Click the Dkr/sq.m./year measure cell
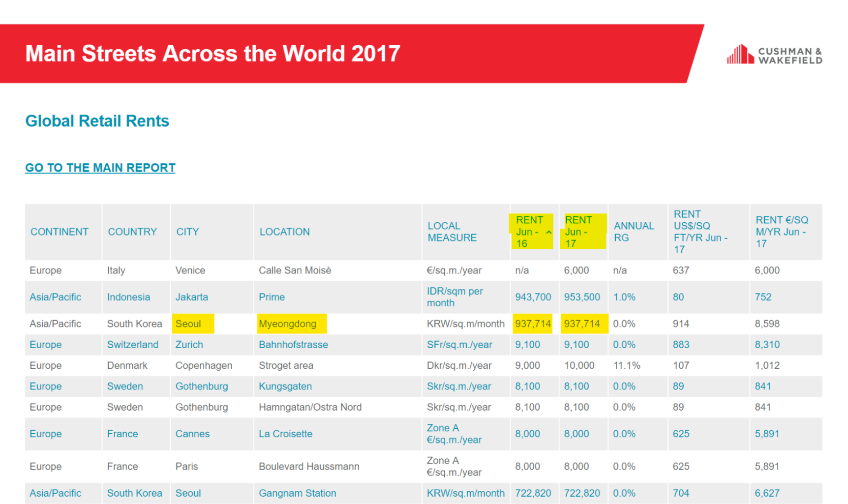Image resolution: width=848 pixels, height=504 pixels. coord(459,365)
